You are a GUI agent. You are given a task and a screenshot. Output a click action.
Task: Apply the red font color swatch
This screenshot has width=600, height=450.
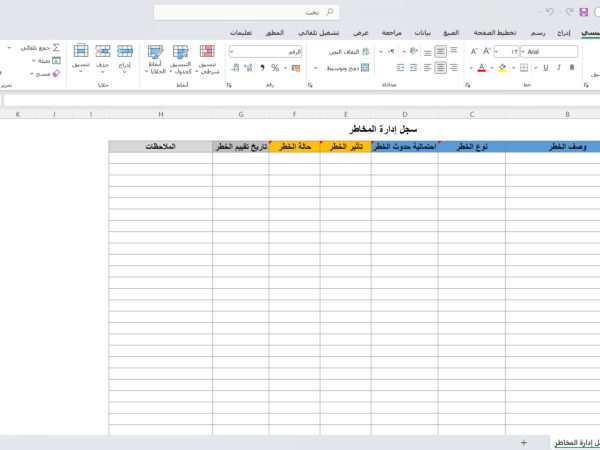(481, 68)
